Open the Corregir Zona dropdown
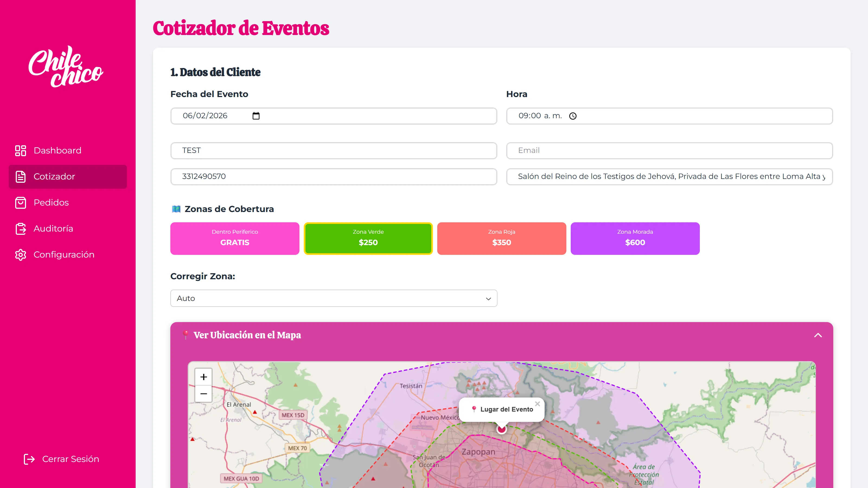The width and height of the screenshot is (868, 488). click(334, 298)
